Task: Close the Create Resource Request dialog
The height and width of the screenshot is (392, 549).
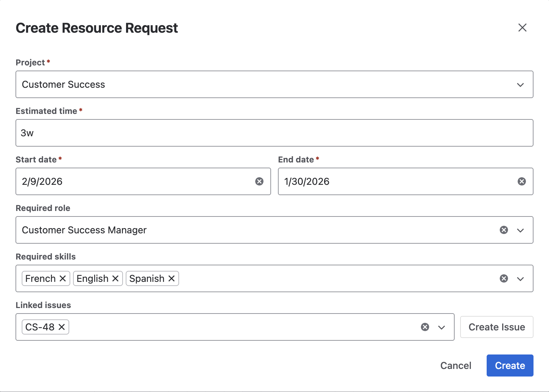Action: pyautogui.click(x=522, y=28)
